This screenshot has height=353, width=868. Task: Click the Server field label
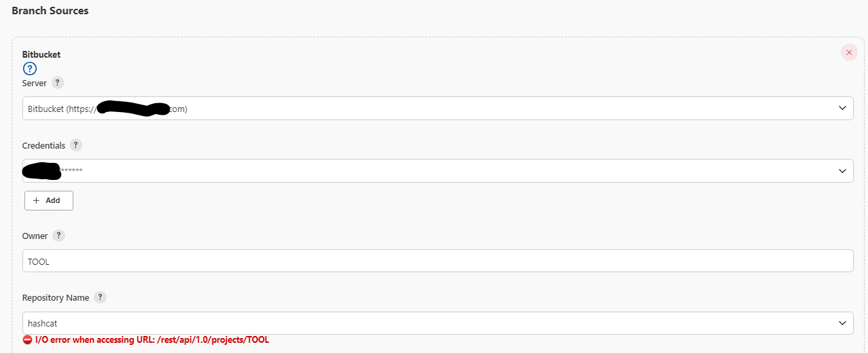pyautogui.click(x=35, y=83)
